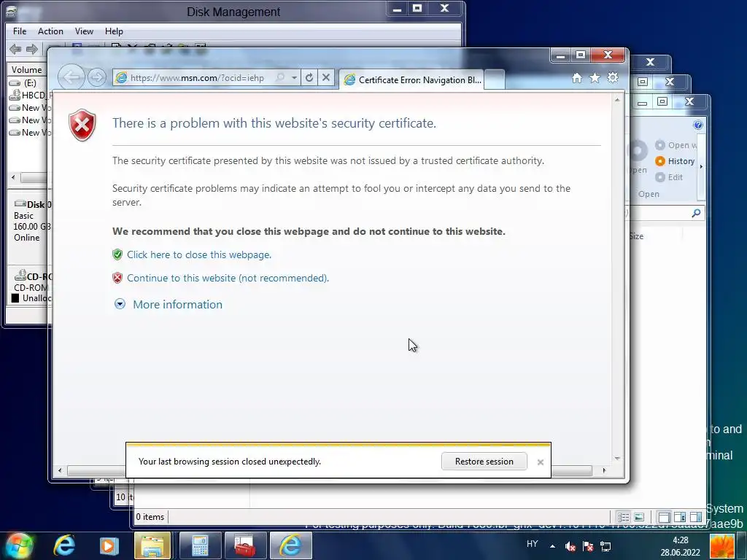
Task: Click the green shield next to close link
Action: click(x=117, y=254)
